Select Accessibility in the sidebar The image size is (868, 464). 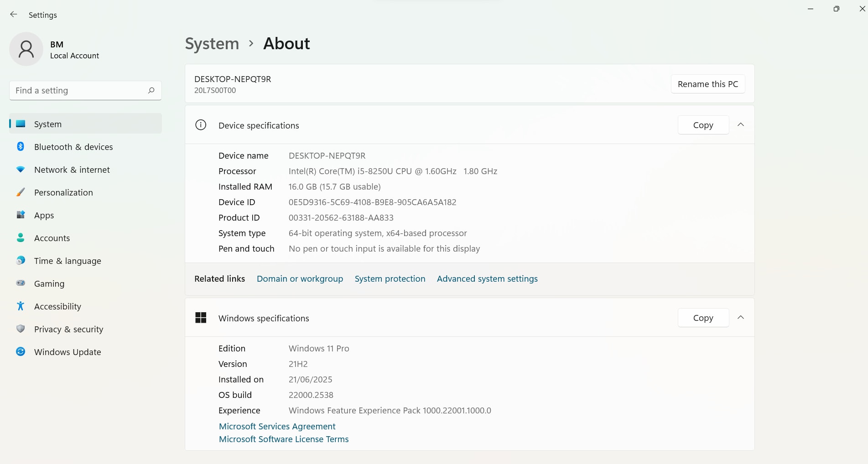(x=85, y=306)
